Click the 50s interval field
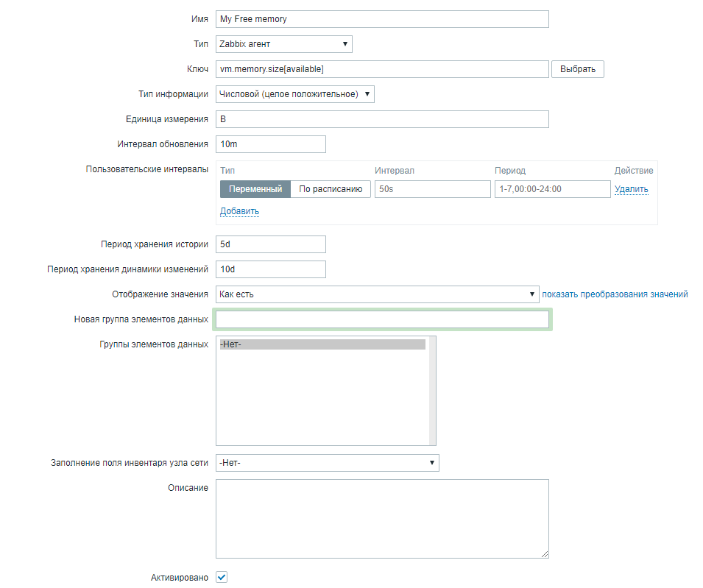 [432, 189]
